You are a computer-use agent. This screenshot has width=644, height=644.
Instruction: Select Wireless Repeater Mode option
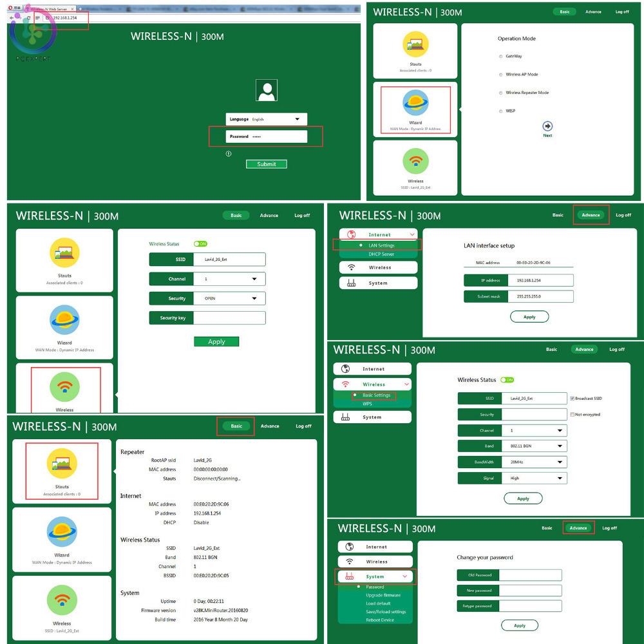click(x=501, y=93)
